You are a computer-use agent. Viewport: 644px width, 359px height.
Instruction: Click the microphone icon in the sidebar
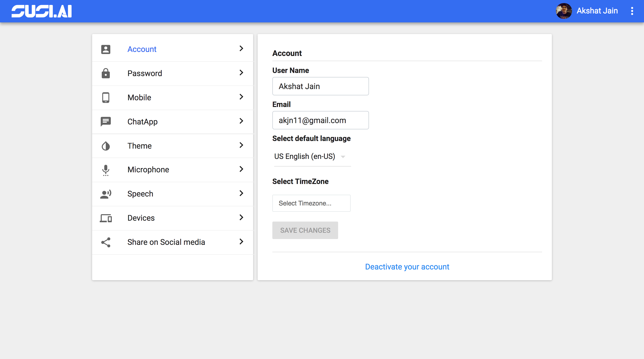(x=106, y=170)
